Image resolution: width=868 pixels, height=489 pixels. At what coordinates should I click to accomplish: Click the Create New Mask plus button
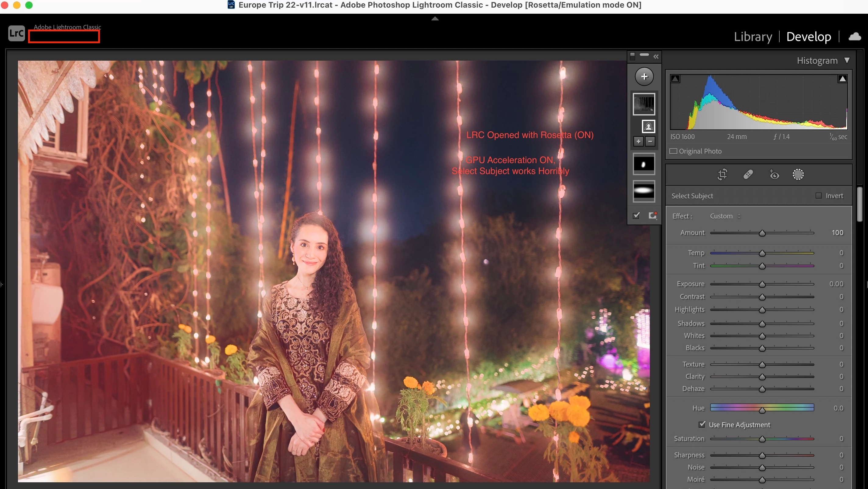pos(644,76)
